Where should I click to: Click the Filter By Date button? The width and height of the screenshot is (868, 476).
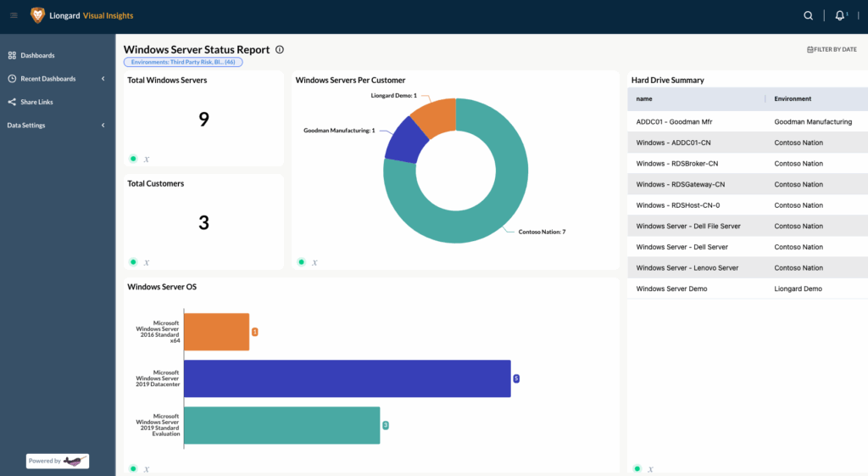click(x=832, y=49)
